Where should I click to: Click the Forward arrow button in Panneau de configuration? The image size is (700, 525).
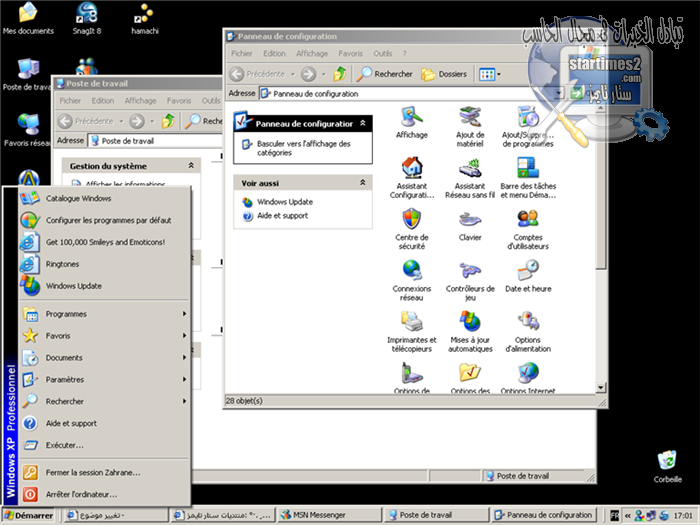(308, 74)
